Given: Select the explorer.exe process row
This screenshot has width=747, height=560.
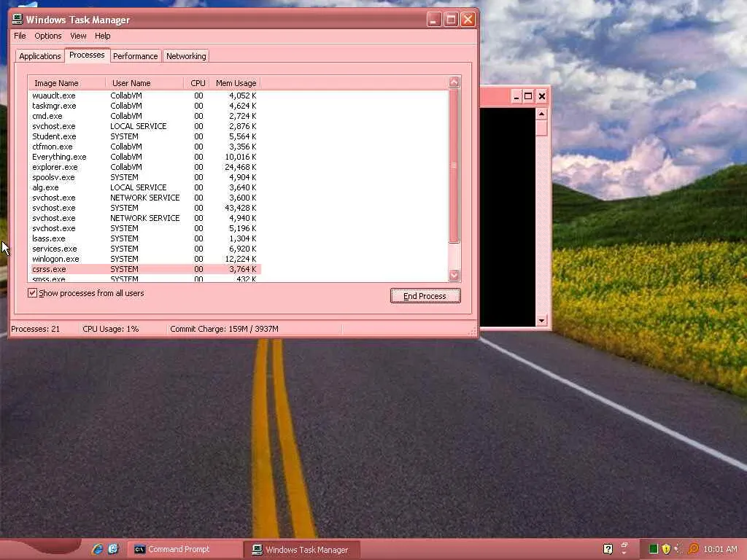Looking at the screenshot, I should click(x=144, y=167).
